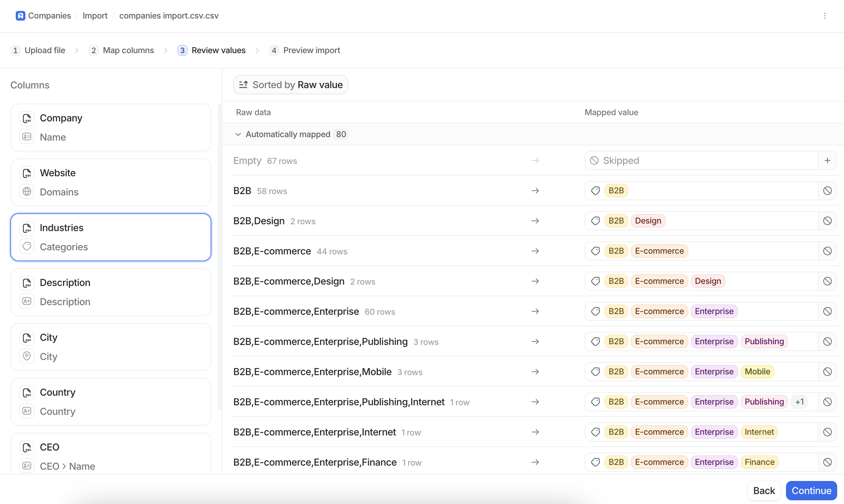This screenshot has width=844, height=504.
Task: Click the Design tag in B2B,Design row
Action: point(648,221)
